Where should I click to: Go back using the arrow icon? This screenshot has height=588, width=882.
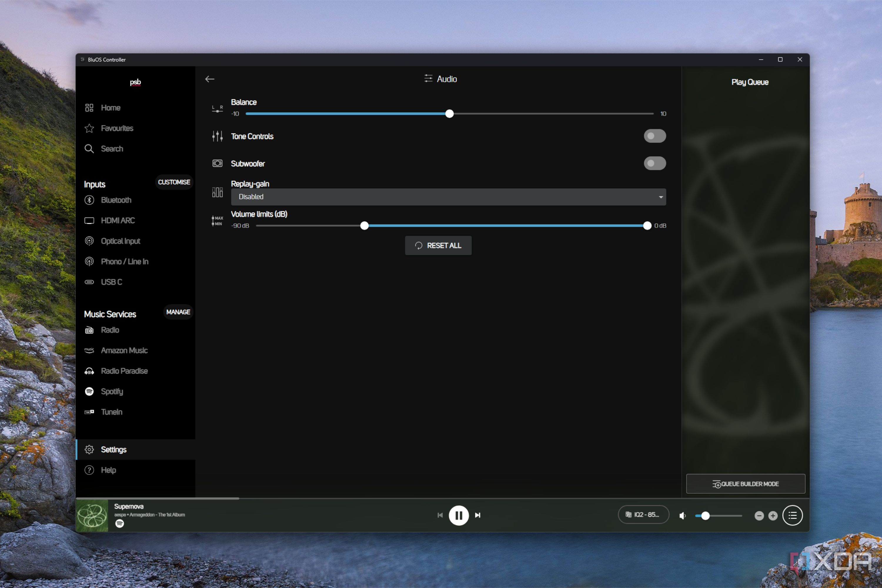tap(210, 79)
